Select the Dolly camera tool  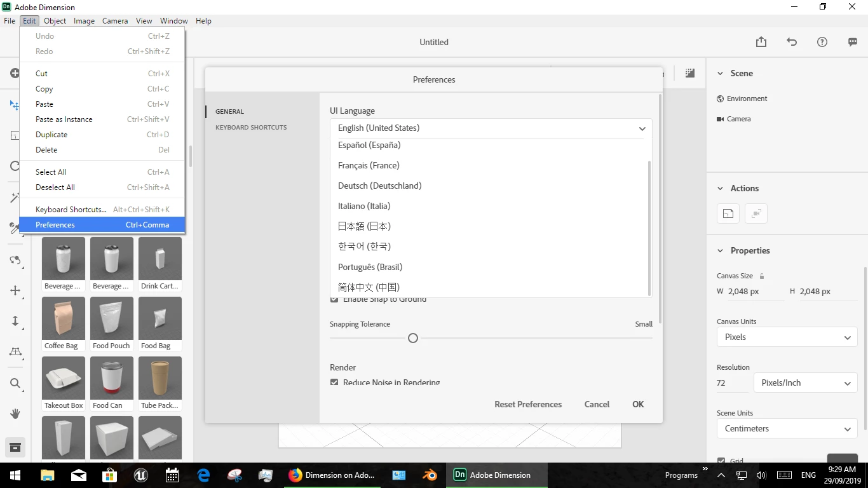tap(15, 321)
